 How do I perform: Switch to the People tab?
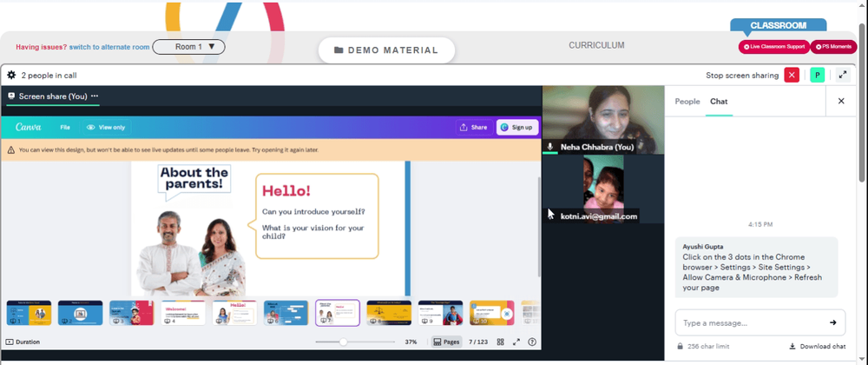click(687, 102)
